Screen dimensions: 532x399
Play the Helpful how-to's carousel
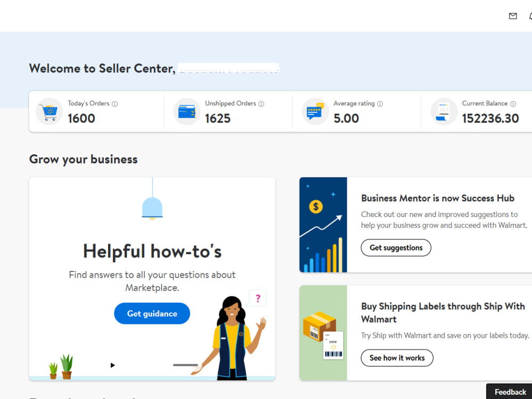coord(113,365)
